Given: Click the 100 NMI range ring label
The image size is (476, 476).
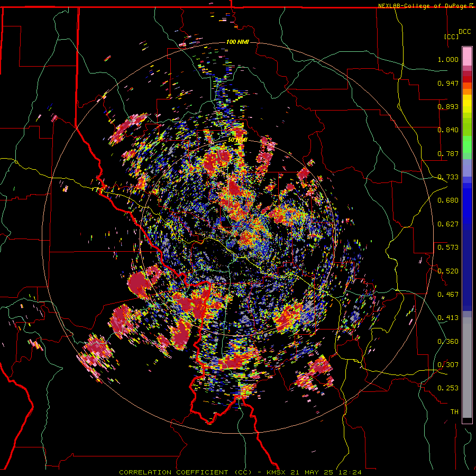Looking at the screenshot, I should coord(237,42).
